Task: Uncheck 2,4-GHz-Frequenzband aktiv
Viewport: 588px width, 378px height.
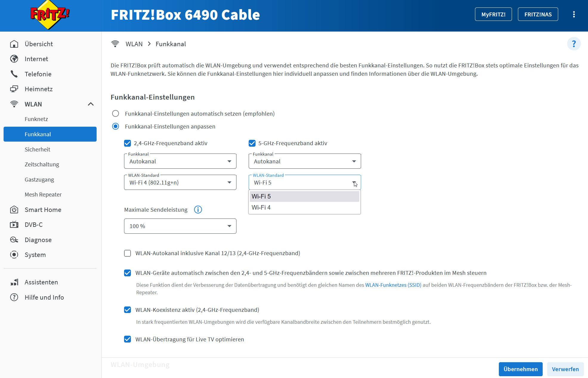Action: point(128,143)
